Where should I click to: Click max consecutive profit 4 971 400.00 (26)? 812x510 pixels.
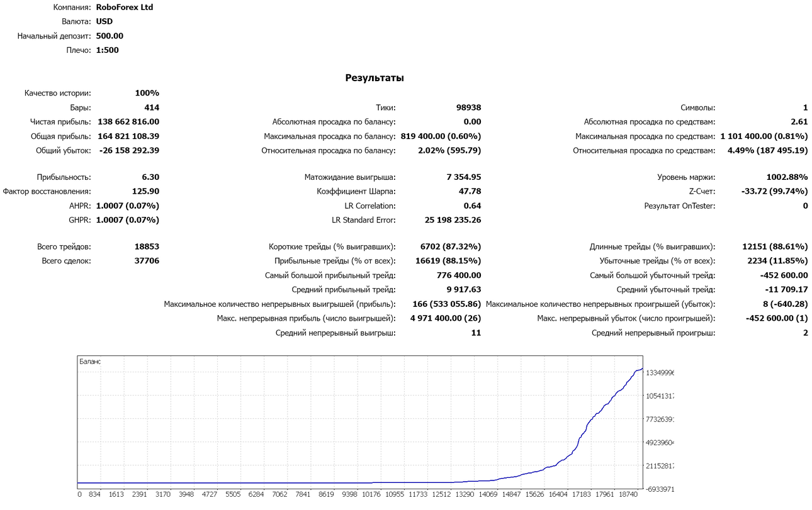pos(446,318)
